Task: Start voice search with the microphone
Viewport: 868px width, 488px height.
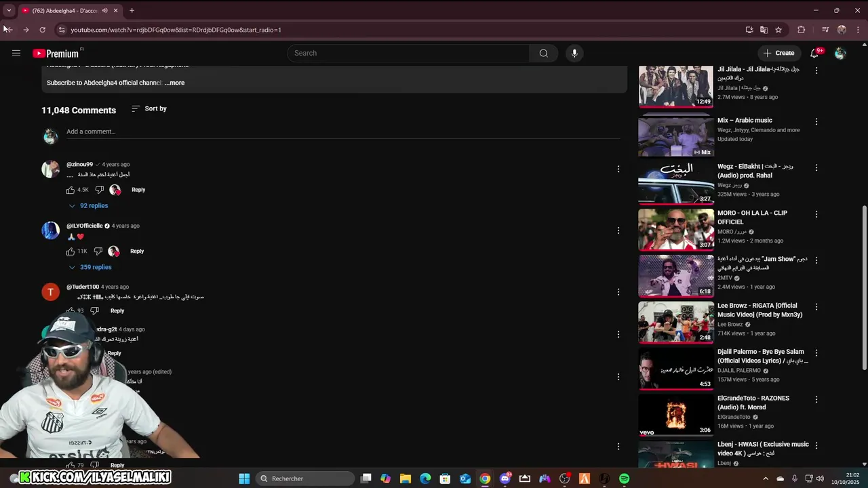Action: pos(574,53)
